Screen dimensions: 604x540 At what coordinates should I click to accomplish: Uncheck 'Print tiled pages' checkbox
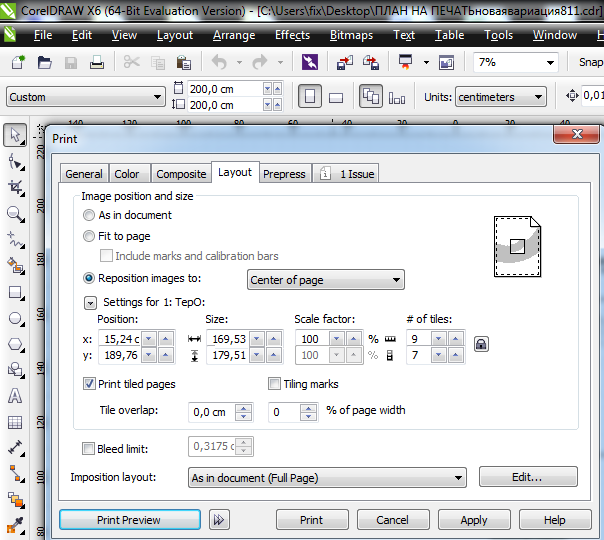(90, 383)
